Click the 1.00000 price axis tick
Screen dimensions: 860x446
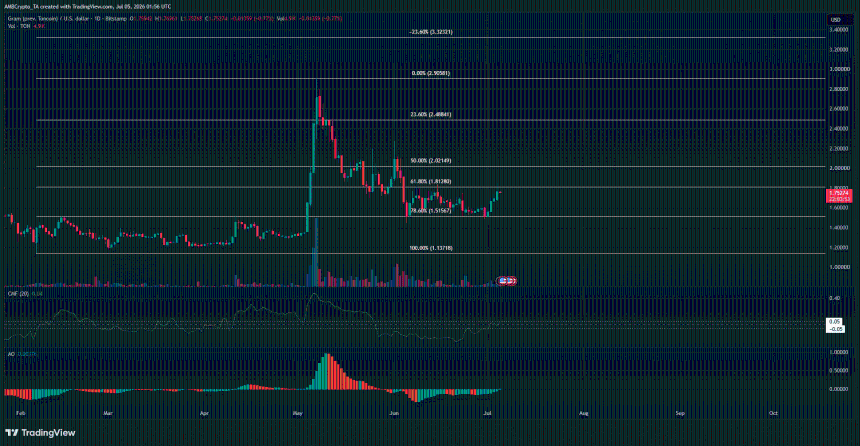point(839,267)
